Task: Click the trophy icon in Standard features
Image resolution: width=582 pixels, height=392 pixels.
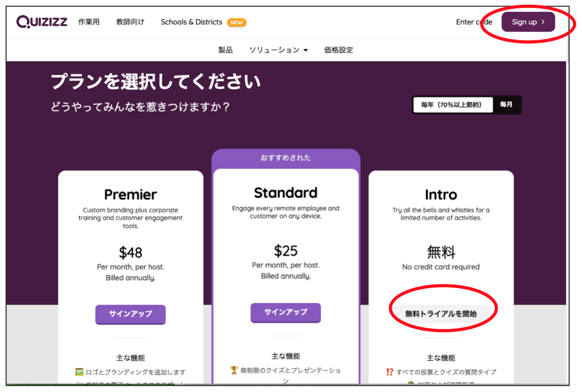Action: point(234,370)
